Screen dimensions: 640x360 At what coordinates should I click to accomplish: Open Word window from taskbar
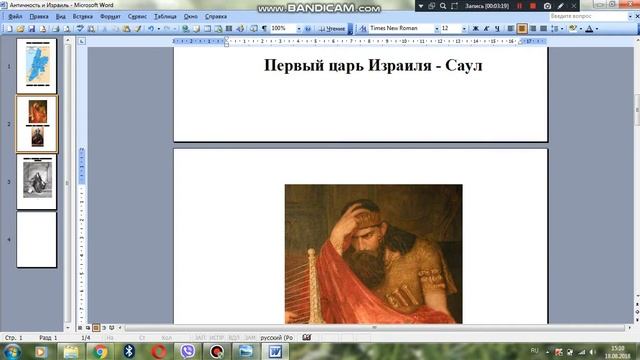[x=276, y=351]
